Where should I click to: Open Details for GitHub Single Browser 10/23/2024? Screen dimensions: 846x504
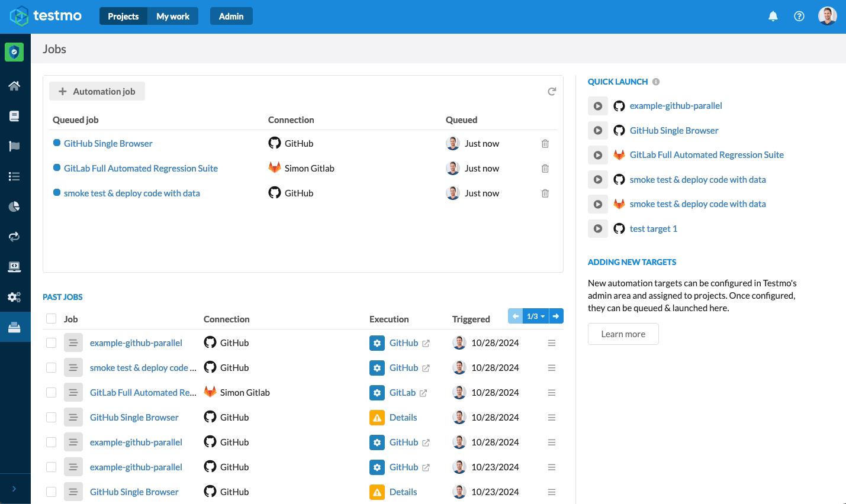pyautogui.click(x=403, y=492)
